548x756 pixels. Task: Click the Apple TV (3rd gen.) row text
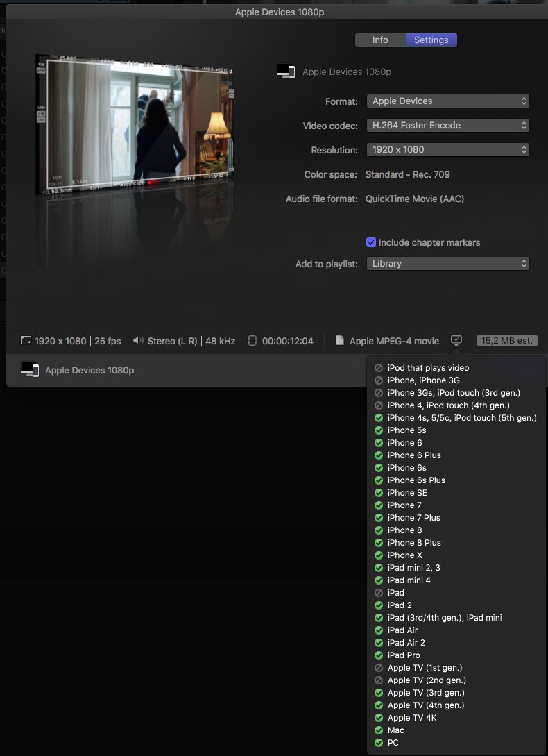click(426, 693)
